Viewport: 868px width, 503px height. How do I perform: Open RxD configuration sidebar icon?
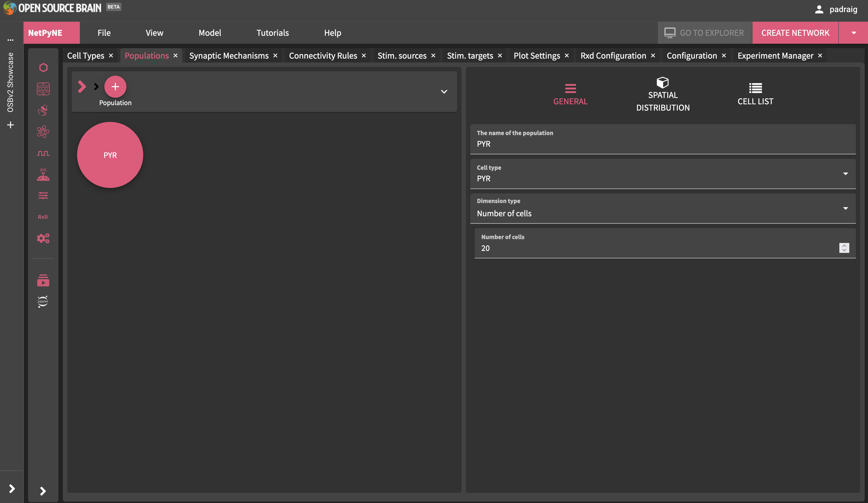(43, 217)
